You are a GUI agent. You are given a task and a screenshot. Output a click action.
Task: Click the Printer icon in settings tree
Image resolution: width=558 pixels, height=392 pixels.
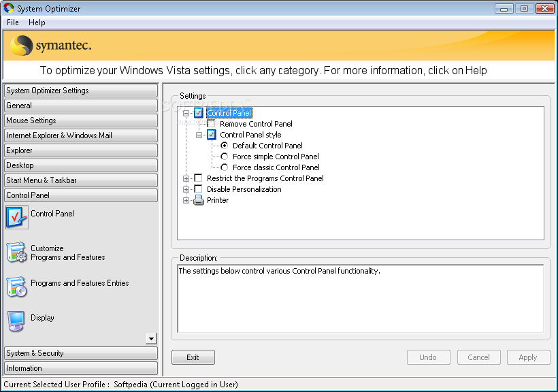click(199, 201)
